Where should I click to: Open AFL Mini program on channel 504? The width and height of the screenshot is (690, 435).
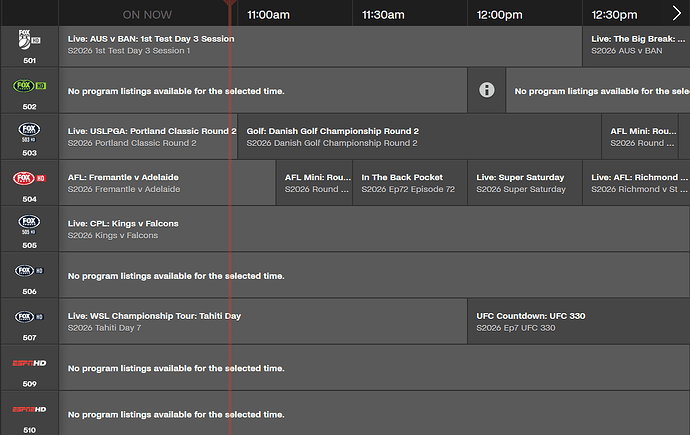314,183
